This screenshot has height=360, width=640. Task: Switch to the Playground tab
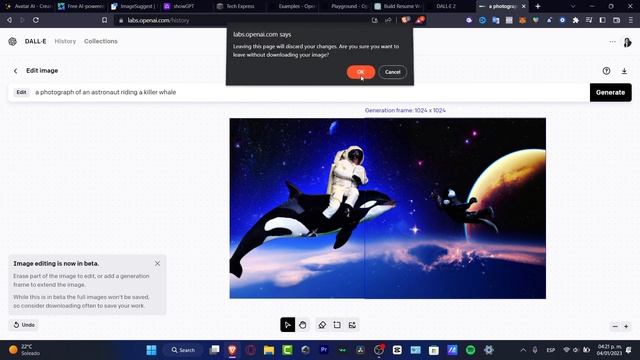pyautogui.click(x=344, y=6)
